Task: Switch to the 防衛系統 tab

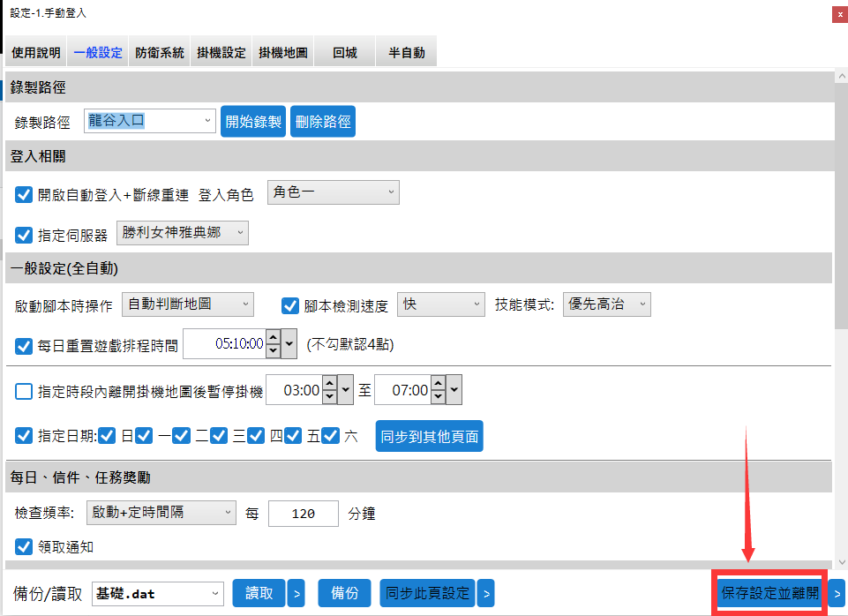Action: tap(160, 52)
